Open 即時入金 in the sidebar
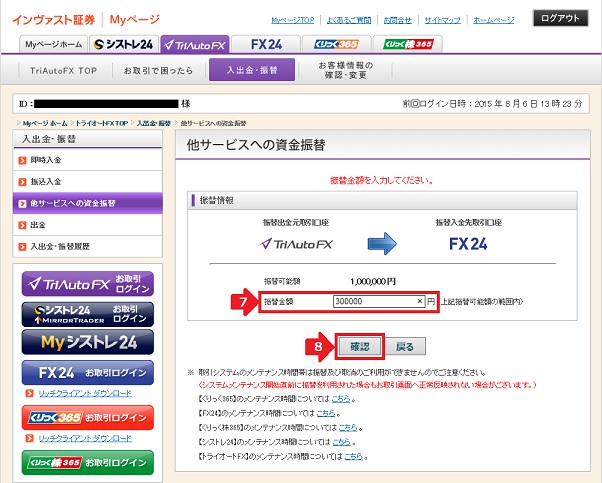602x483 pixels. [x=88, y=160]
